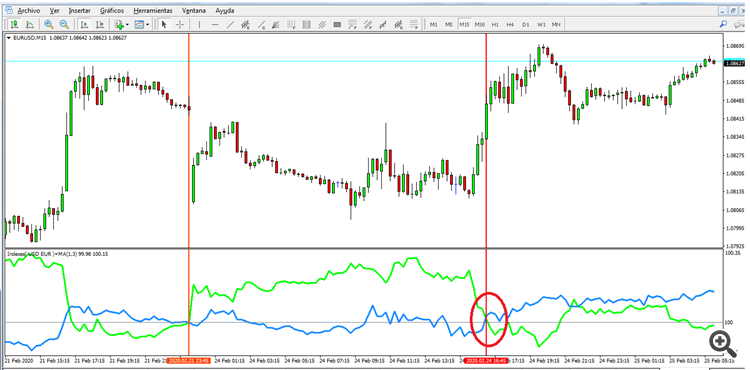This screenshot has width=750, height=370.
Task: Select the deviation channel tool left of lines list
Action: click(398, 24)
